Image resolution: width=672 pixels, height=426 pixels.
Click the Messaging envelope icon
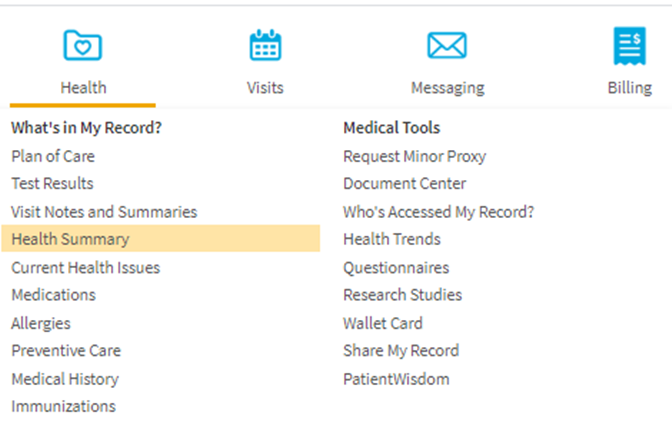click(447, 45)
